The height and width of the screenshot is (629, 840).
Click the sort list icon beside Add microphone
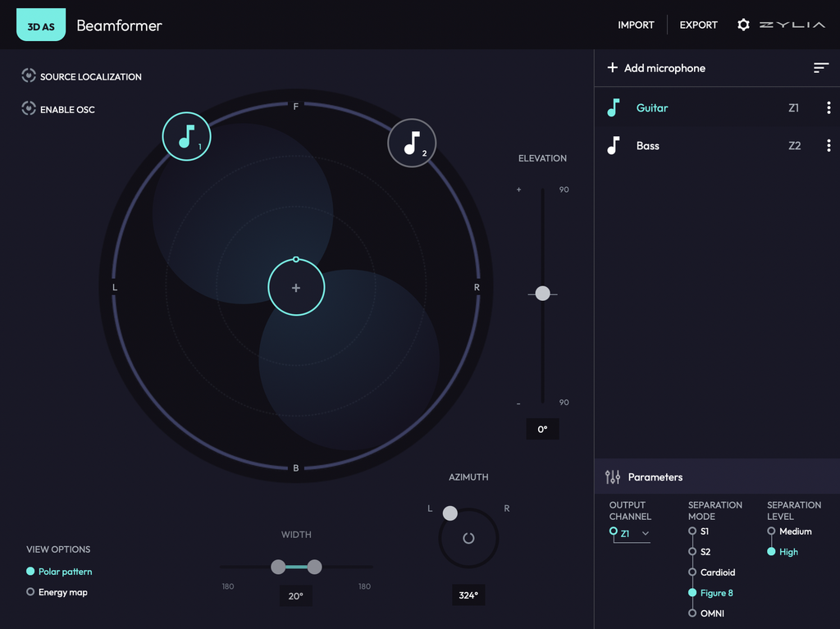(x=821, y=68)
